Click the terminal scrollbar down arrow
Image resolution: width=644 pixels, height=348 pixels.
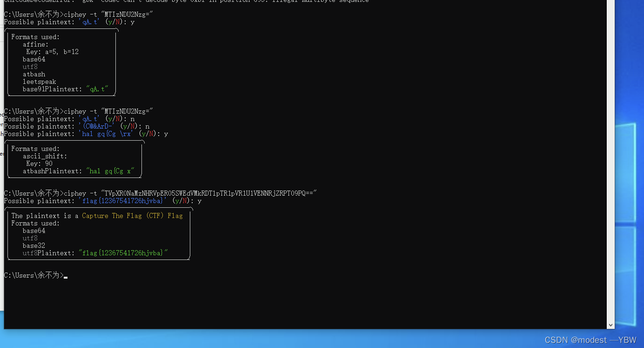click(x=610, y=325)
